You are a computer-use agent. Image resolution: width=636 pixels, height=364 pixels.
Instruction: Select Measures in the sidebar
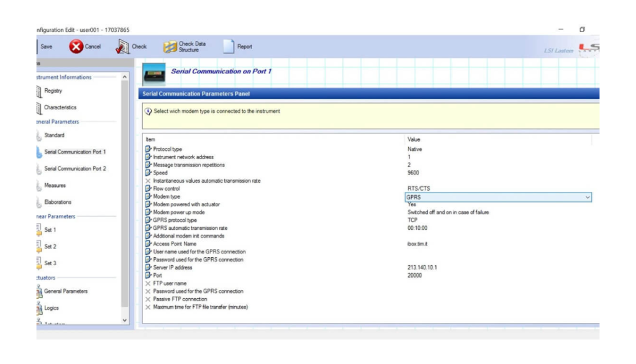coord(55,185)
